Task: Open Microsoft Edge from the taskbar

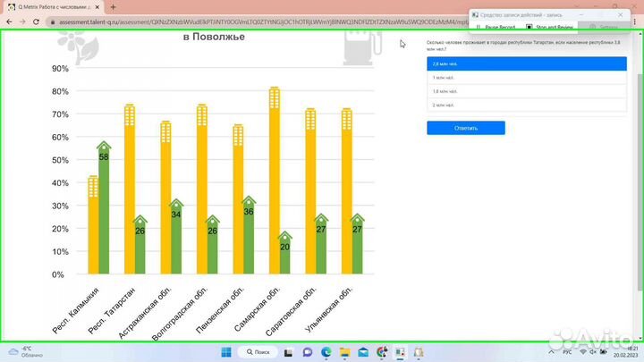Action: [x=326, y=352]
